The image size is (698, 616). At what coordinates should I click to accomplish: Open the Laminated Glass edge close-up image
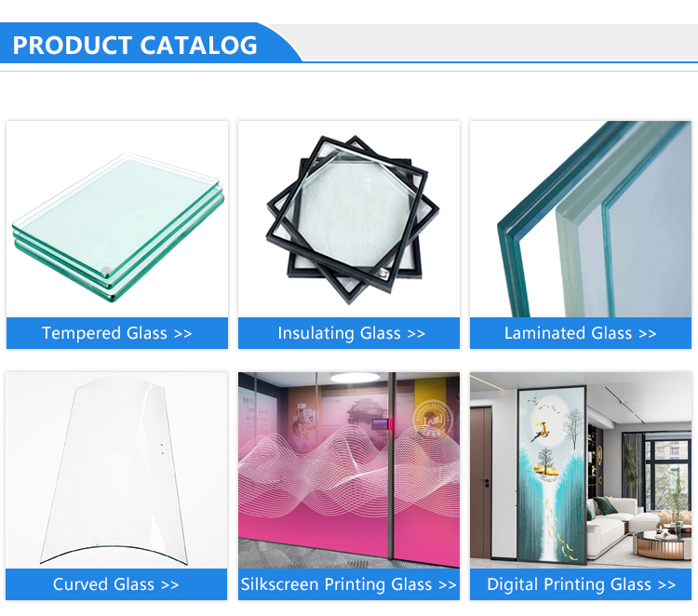[x=581, y=219]
